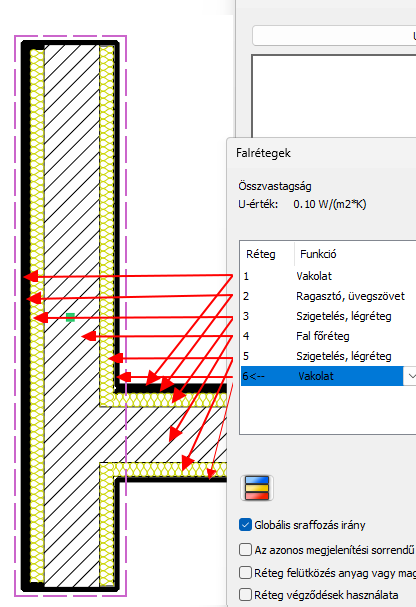Check Réteg végződések használata
The width and height of the screenshot is (416, 607).
click(x=245, y=594)
